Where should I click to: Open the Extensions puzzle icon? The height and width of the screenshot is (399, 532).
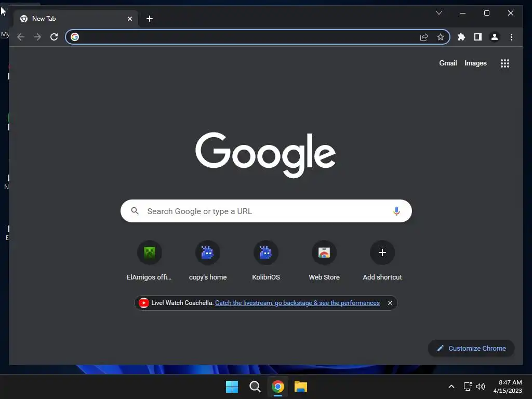(461, 37)
